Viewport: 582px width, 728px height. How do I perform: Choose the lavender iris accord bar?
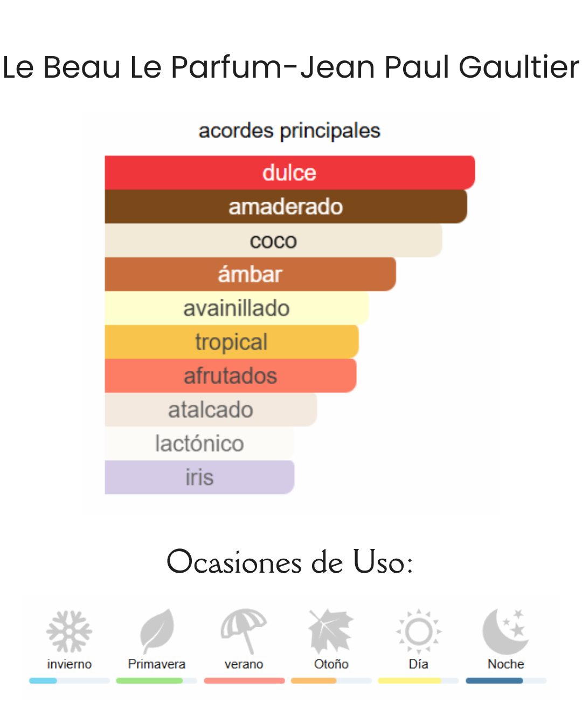(x=199, y=477)
